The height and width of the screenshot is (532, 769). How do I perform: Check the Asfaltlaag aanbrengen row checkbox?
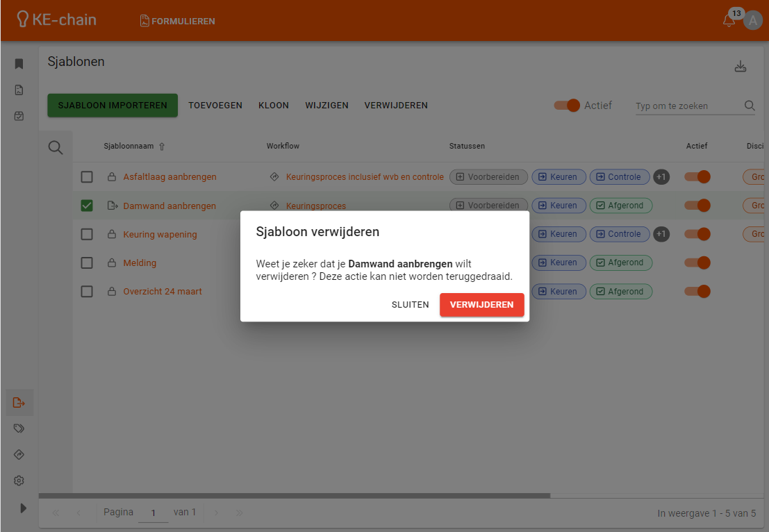point(87,177)
